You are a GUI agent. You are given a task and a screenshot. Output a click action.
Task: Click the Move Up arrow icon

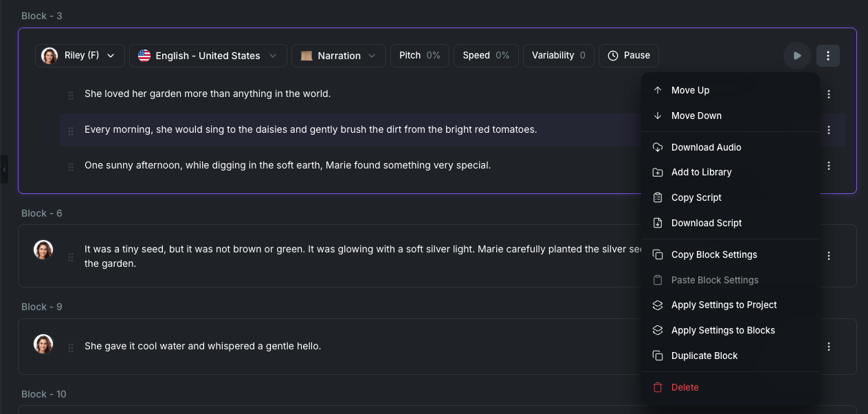[658, 90]
